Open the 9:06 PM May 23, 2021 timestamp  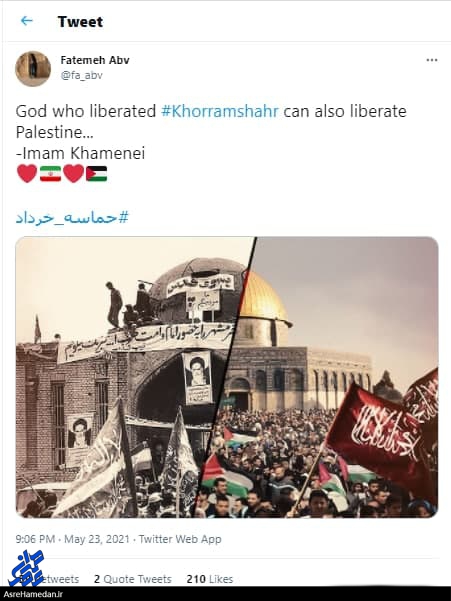[x=73, y=539]
